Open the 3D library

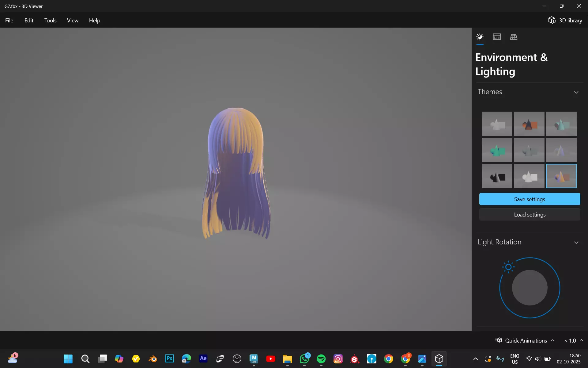pyautogui.click(x=565, y=20)
